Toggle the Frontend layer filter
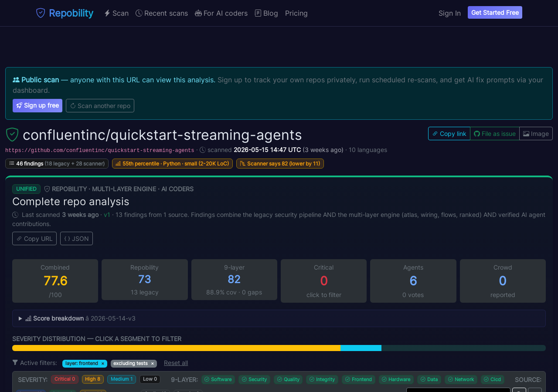This screenshot has height=392, width=558. pos(358,380)
